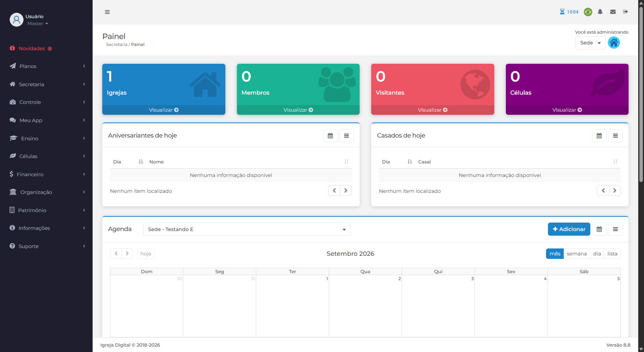Open list menu in Casados de hoje
Screen dimensions: 644x352
[x=615, y=136]
